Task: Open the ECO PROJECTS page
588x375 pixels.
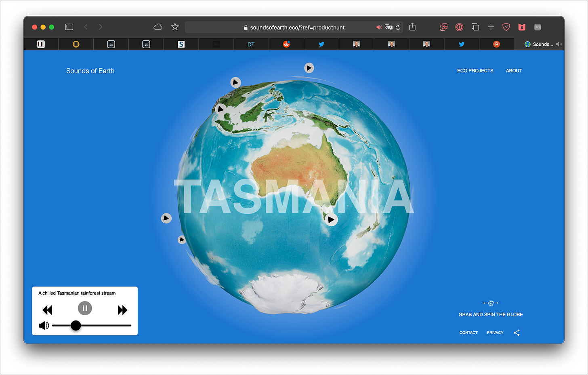Action: [x=475, y=71]
